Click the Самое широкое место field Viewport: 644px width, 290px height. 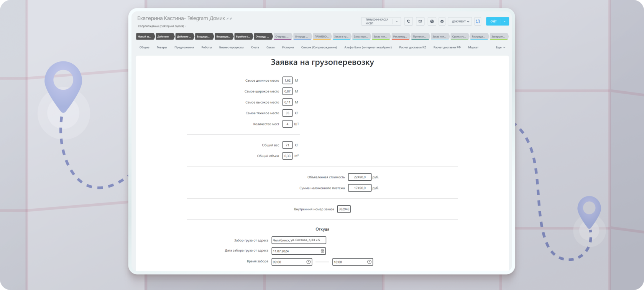pyautogui.click(x=287, y=91)
